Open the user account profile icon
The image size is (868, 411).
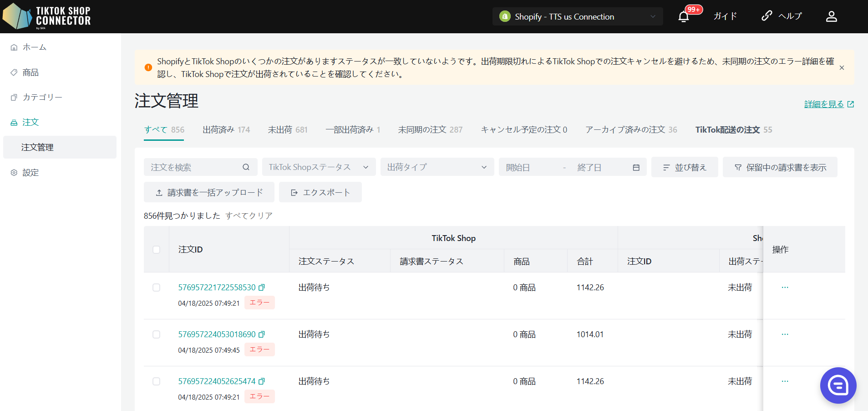831,16
